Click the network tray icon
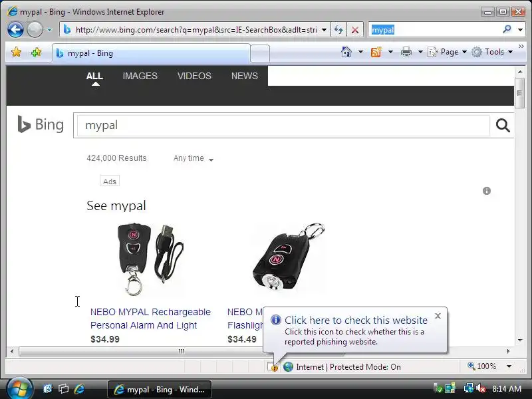The image size is (532, 399). (469, 388)
